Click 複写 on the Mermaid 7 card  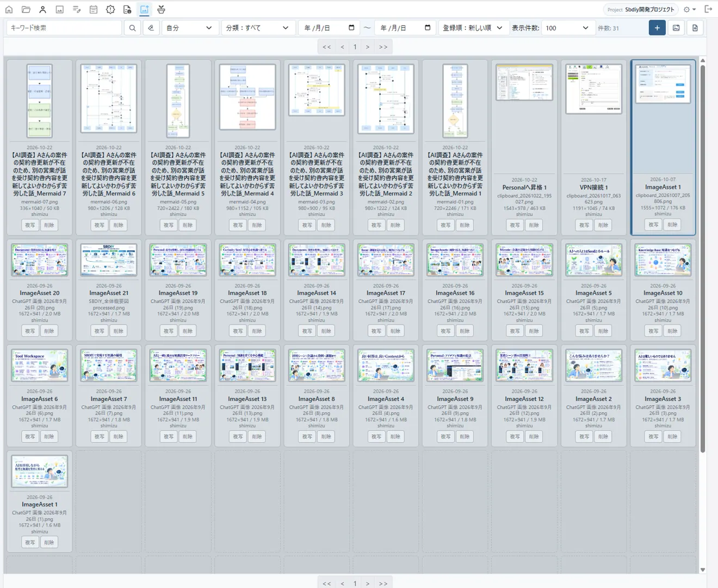pos(30,225)
